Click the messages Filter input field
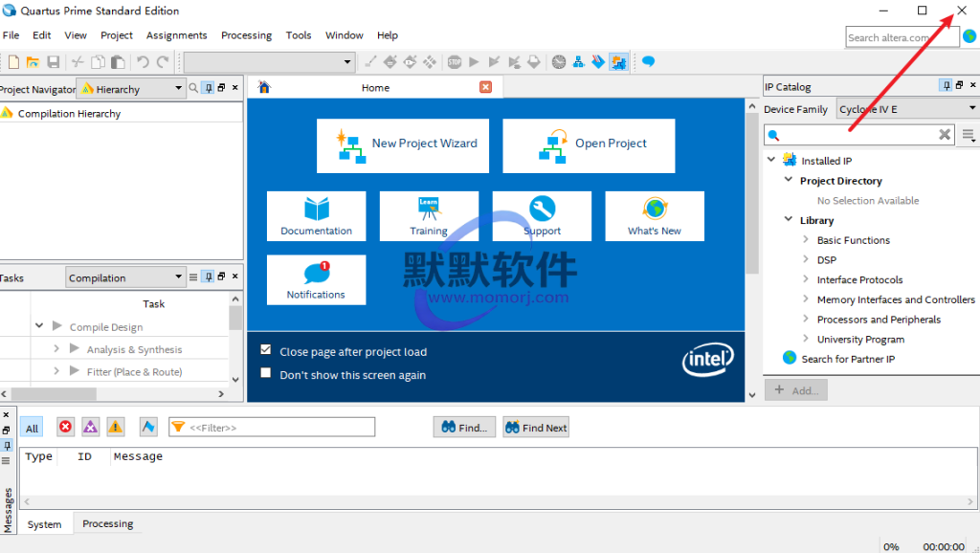 click(x=272, y=428)
